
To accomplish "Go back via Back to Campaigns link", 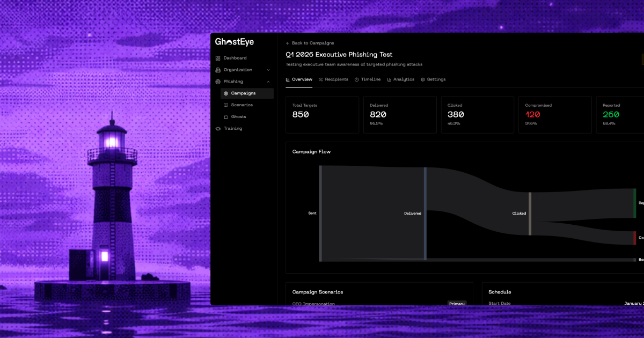I will click(310, 43).
